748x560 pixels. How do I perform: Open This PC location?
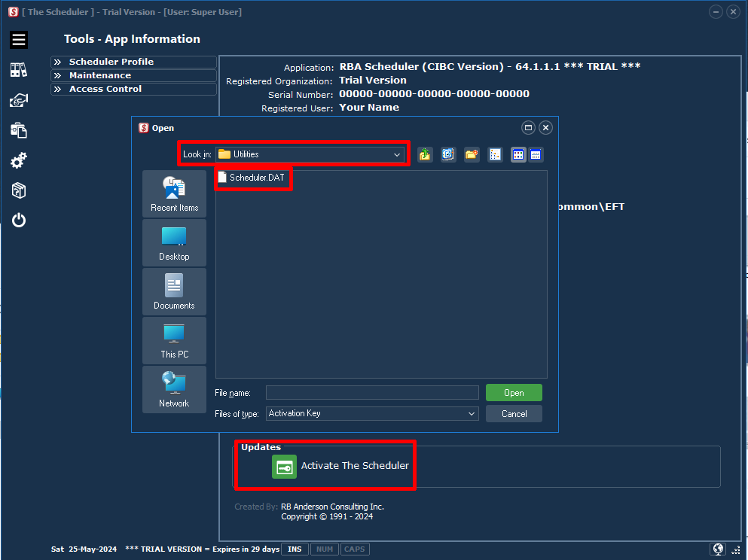(x=174, y=341)
